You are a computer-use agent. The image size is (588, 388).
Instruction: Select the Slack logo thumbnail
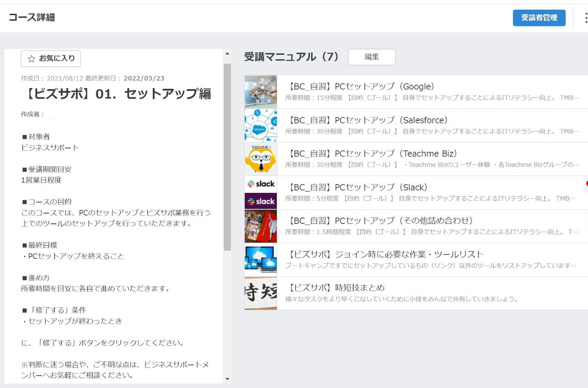click(x=261, y=192)
